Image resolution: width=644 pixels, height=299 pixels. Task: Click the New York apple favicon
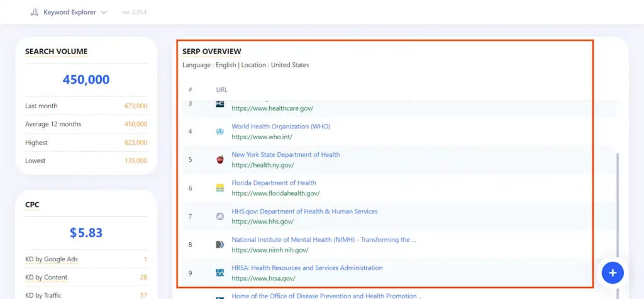pos(219,160)
